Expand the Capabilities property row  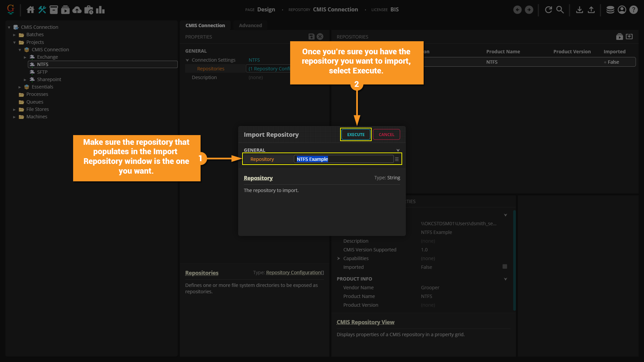click(x=339, y=258)
